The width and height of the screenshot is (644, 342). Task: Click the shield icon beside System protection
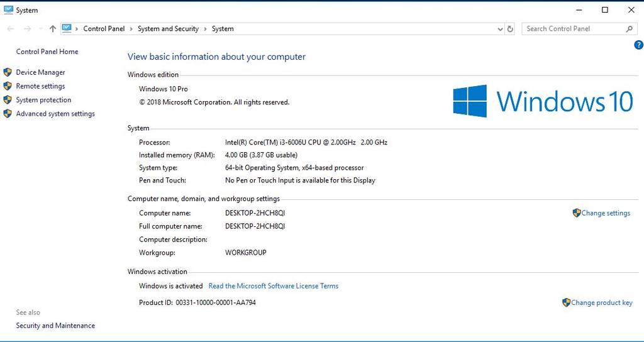[8, 100]
